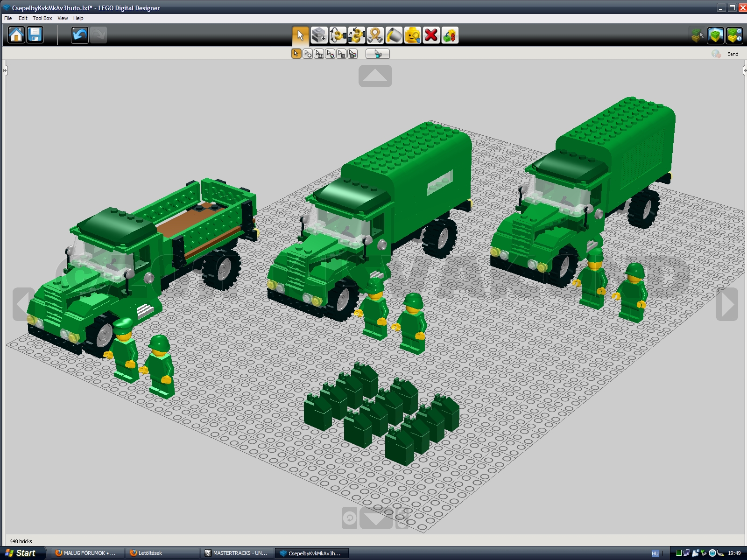The width and height of the screenshot is (747, 560).
Task: Select the red X Delete tool
Action: click(431, 35)
